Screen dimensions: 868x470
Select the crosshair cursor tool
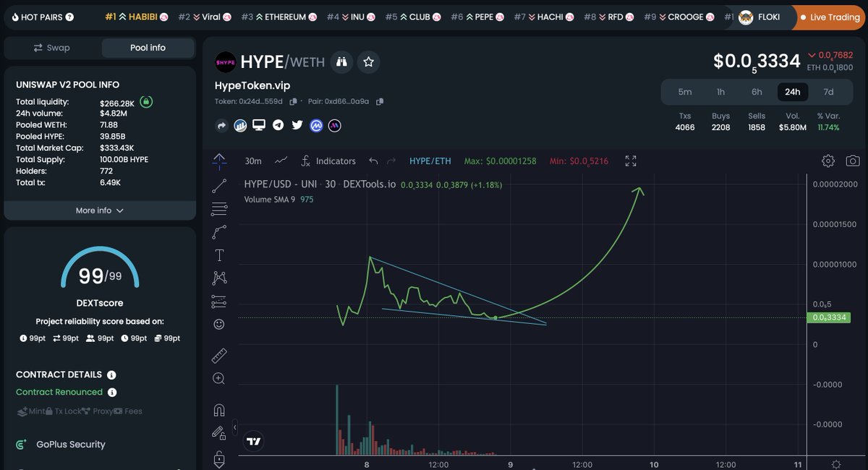[x=219, y=161]
